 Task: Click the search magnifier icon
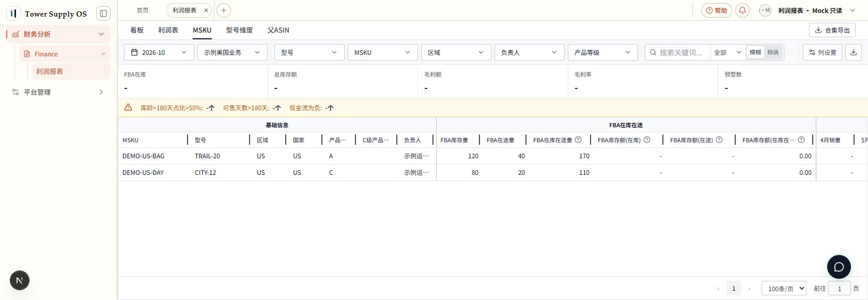[x=653, y=52]
